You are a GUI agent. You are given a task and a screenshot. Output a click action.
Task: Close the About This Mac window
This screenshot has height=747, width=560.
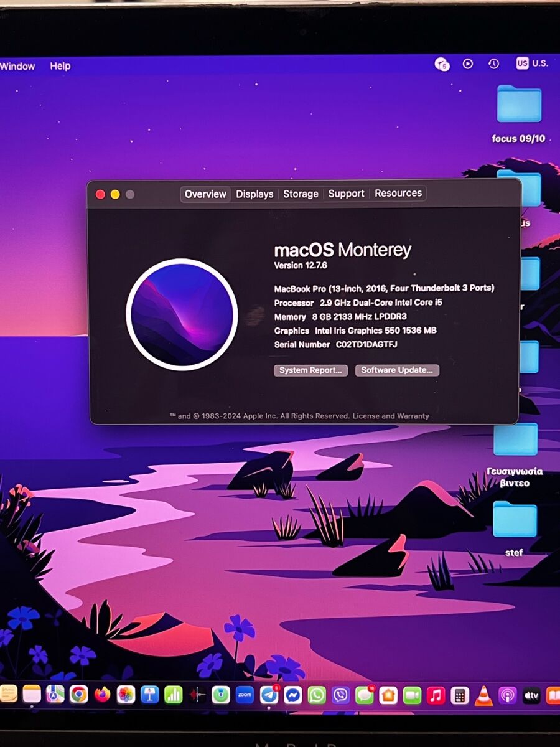pyautogui.click(x=100, y=194)
